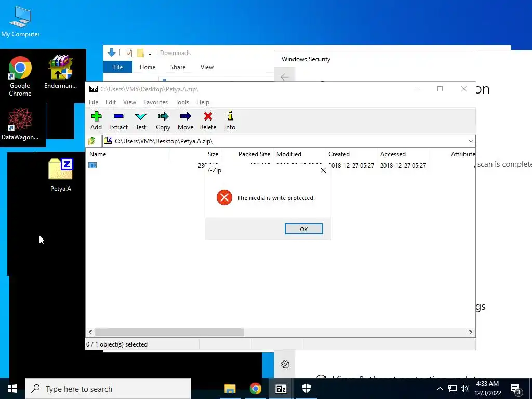Click the network tray icon
Image resolution: width=532 pixels, height=399 pixels.
coord(453,389)
